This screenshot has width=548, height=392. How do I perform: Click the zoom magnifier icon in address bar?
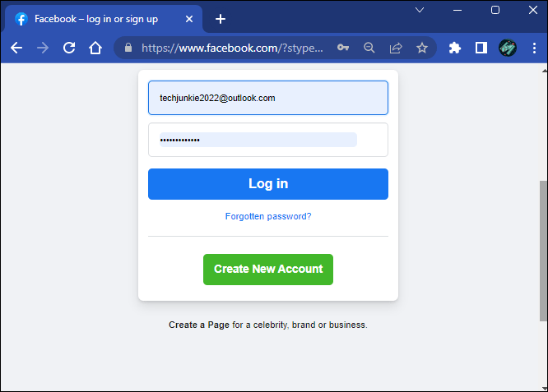click(369, 48)
